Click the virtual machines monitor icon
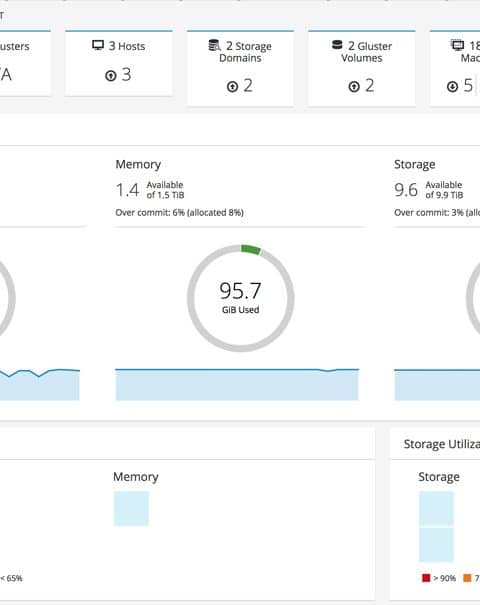This screenshot has width=480, height=605. tap(458, 45)
